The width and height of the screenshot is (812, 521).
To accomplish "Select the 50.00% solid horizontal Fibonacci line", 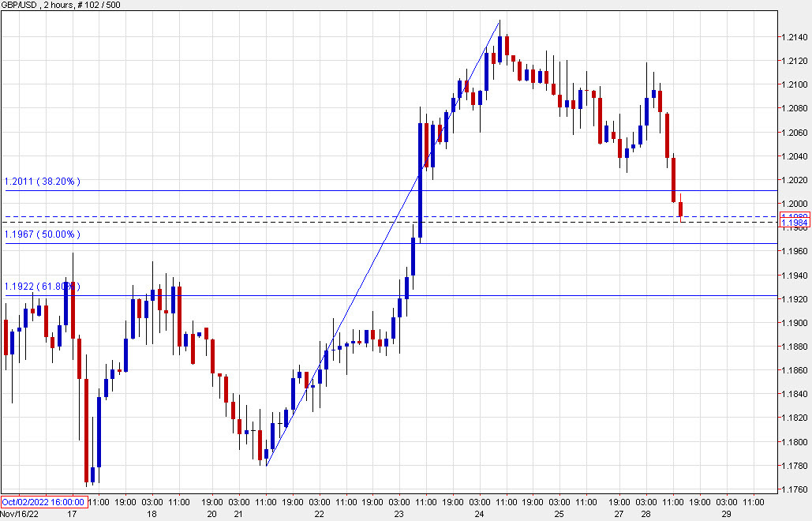I will (391, 243).
